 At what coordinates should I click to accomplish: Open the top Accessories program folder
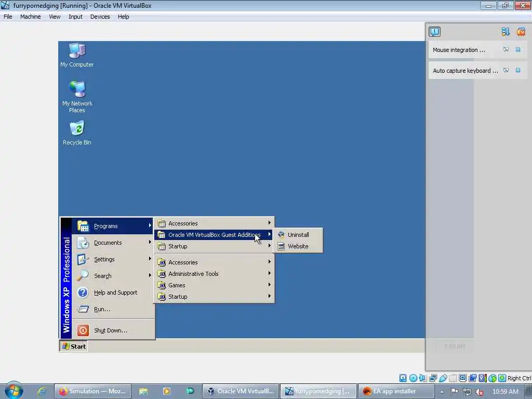click(214, 223)
